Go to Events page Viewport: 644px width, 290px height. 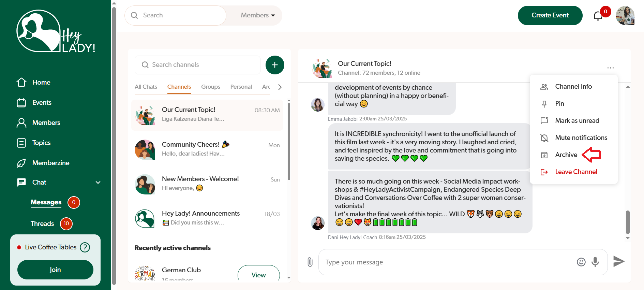(42, 102)
